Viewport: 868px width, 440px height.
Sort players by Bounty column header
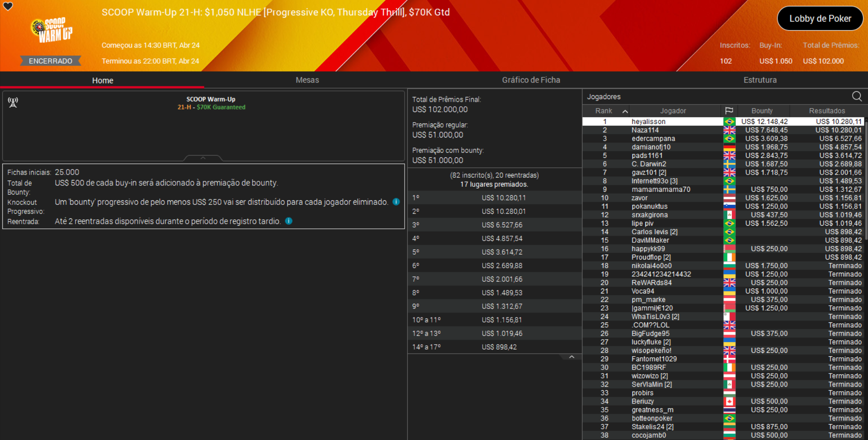[762, 111]
